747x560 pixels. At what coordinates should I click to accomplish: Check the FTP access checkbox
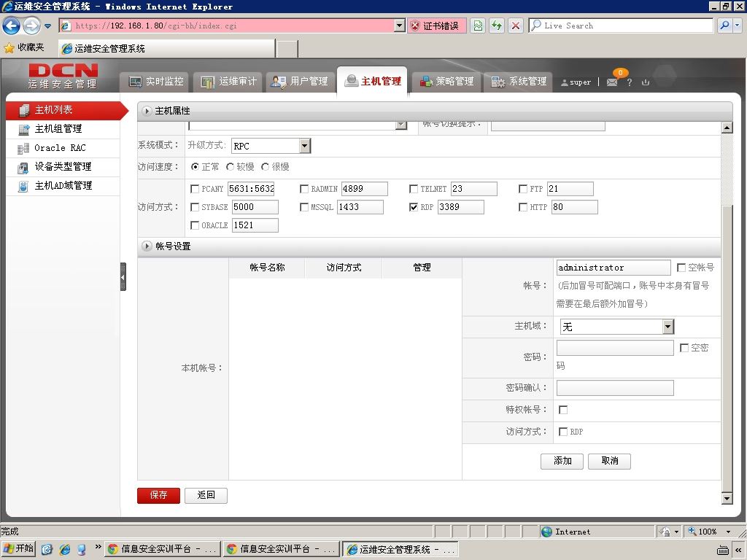click(x=522, y=189)
